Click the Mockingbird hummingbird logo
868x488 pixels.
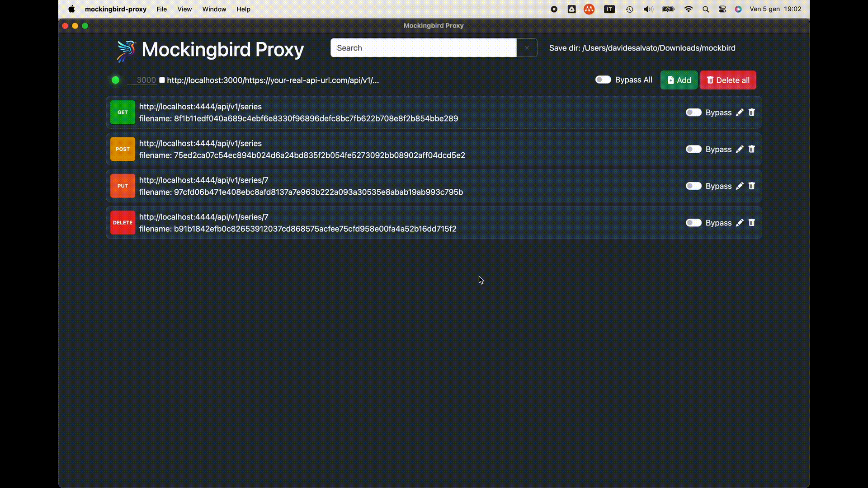[127, 50]
